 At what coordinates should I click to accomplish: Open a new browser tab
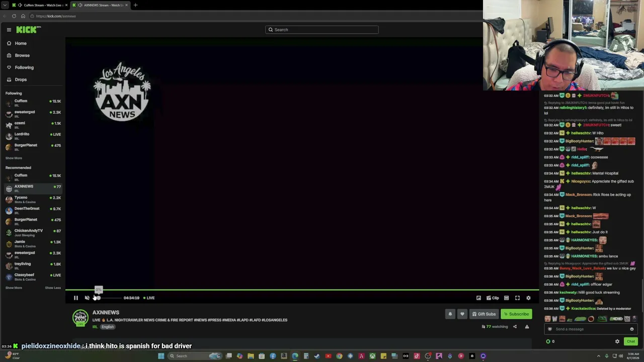coord(135,5)
